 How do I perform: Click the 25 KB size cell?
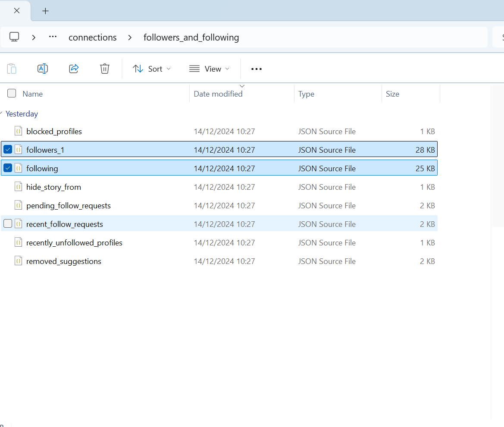425,169
